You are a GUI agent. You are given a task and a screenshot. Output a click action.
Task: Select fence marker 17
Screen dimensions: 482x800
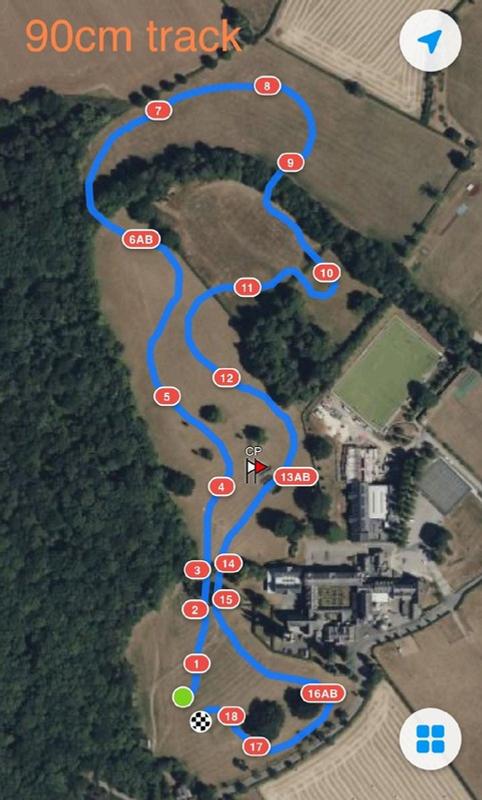[x=256, y=747]
